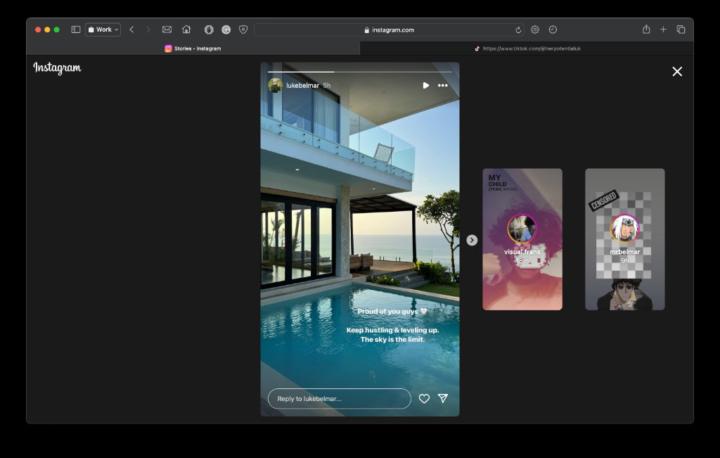Like the story with the heart icon
The width and height of the screenshot is (720, 458).
424,399
